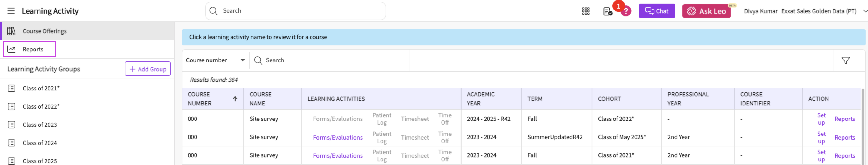The image size is (868, 165).
Task: Select Course Offerings in sidebar
Action: [45, 31]
